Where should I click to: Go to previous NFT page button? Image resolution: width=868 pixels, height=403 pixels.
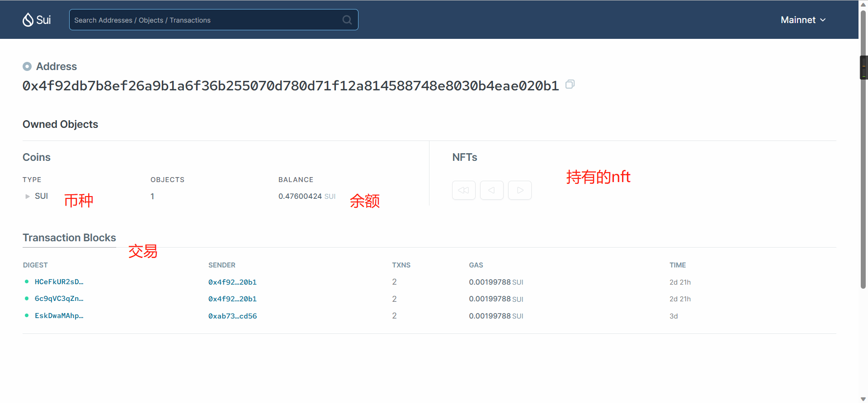[491, 190]
